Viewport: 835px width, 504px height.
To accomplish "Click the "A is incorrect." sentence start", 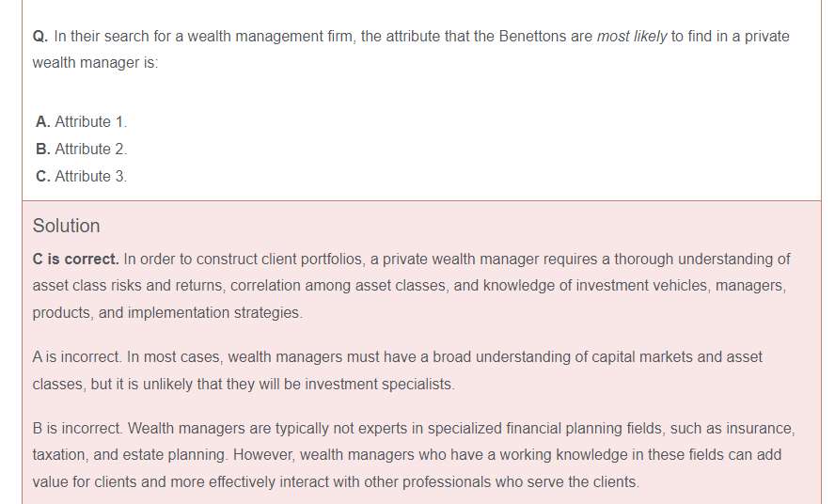I will [x=76, y=357].
